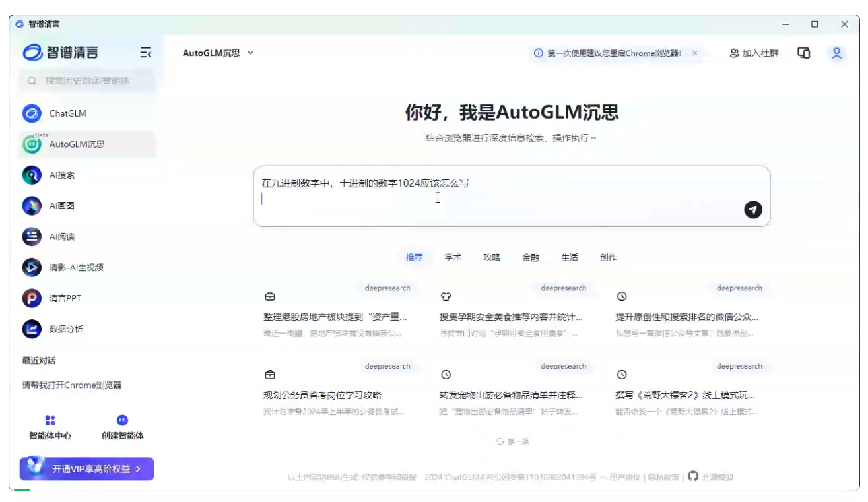Open the AI阅读 agent icon
The height and width of the screenshot is (502, 868).
[x=32, y=236]
